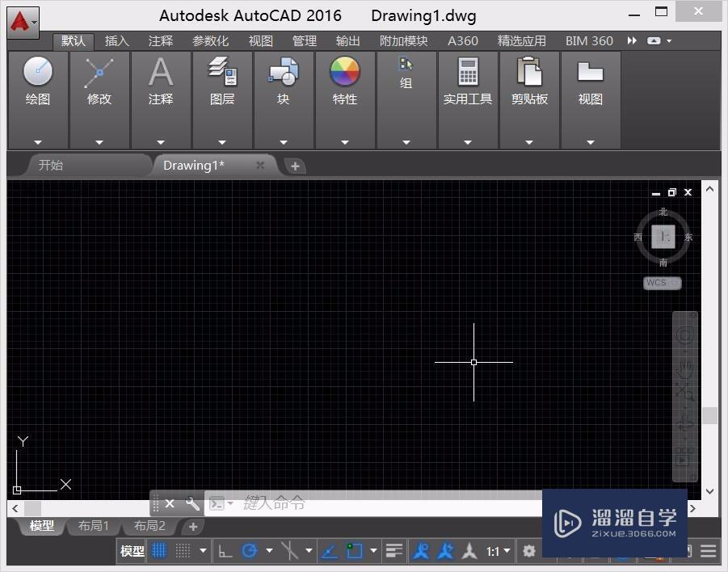Toggle annotation visibility in the status bar
Viewport: 728px width, 572px height.
coord(421,551)
